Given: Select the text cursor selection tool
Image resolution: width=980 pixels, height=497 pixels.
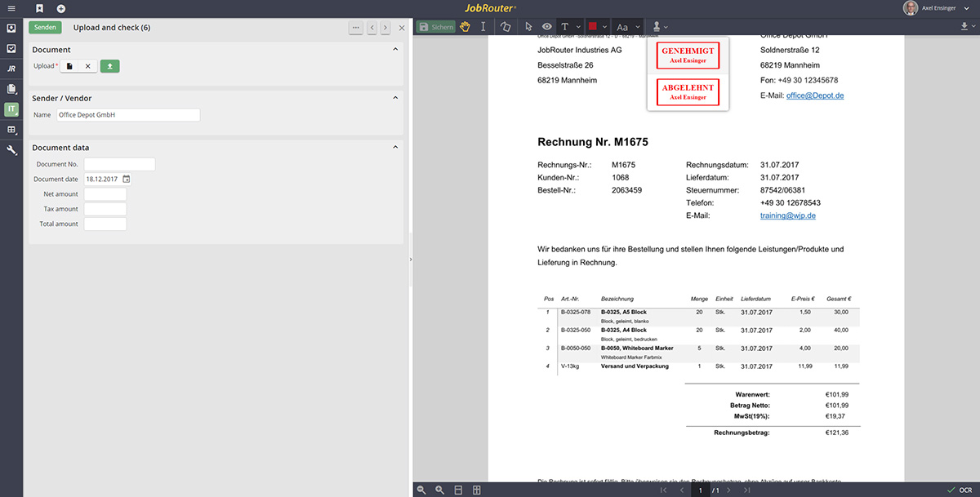Looking at the screenshot, I should pyautogui.click(x=483, y=27).
